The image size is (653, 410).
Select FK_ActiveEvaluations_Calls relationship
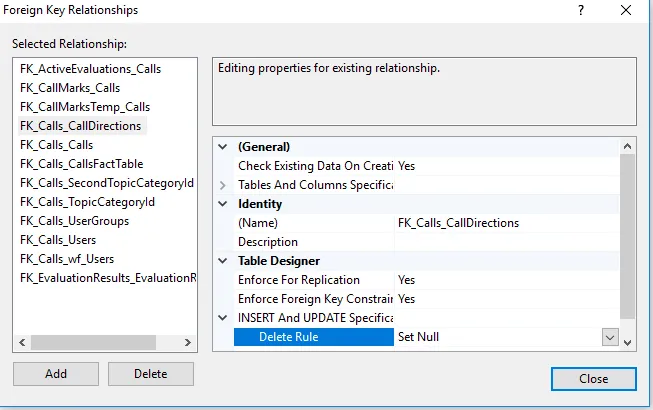pos(90,69)
